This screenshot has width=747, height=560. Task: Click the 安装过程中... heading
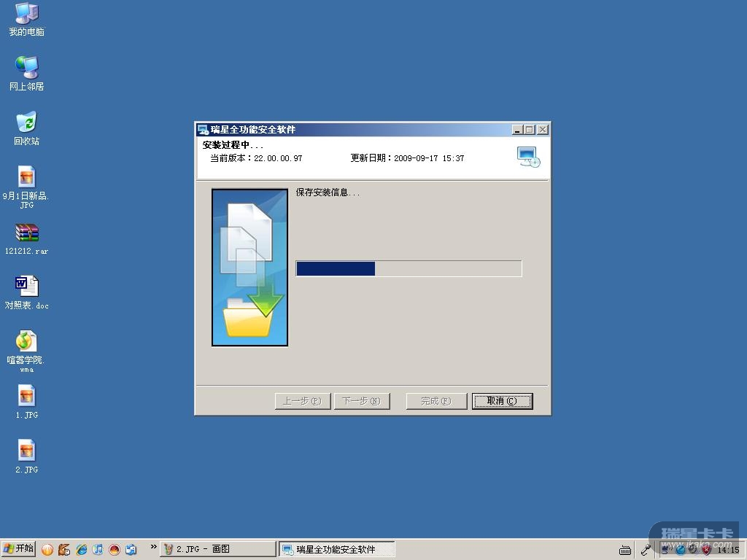pos(233,145)
